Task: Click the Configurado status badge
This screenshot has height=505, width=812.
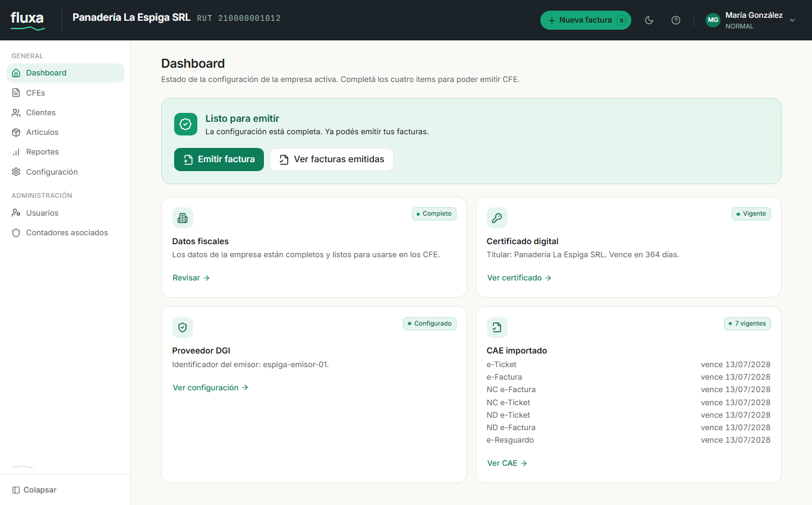Action: coord(430,324)
